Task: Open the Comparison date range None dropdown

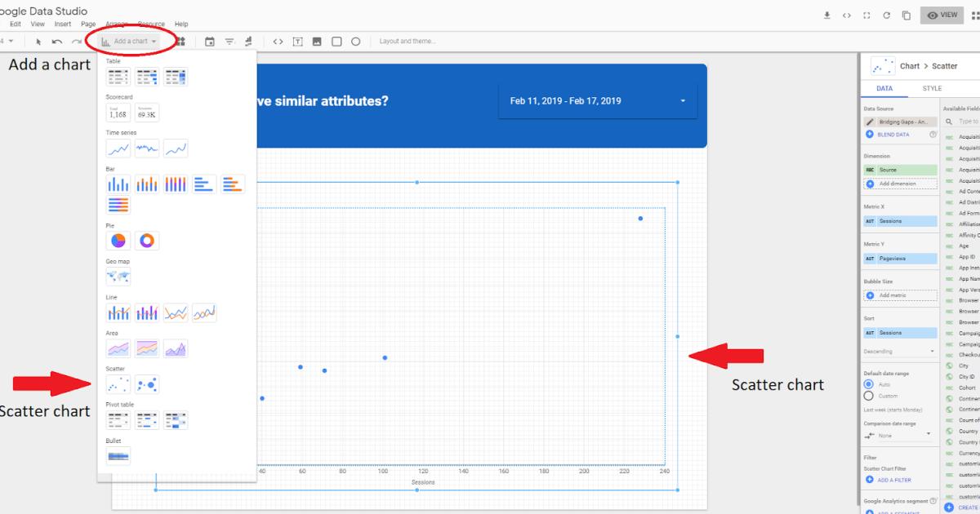Action: pyautogui.click(x=900, y=436)
